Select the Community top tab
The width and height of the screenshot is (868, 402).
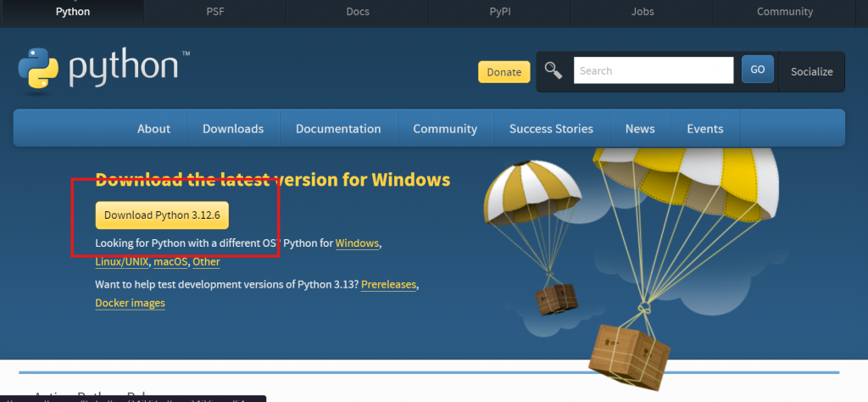coord(784,12)
